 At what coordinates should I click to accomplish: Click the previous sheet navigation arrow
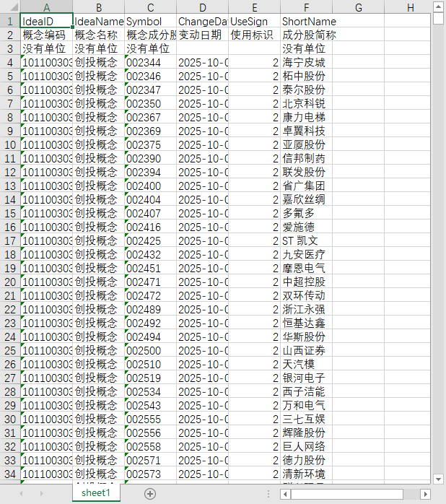21,493
